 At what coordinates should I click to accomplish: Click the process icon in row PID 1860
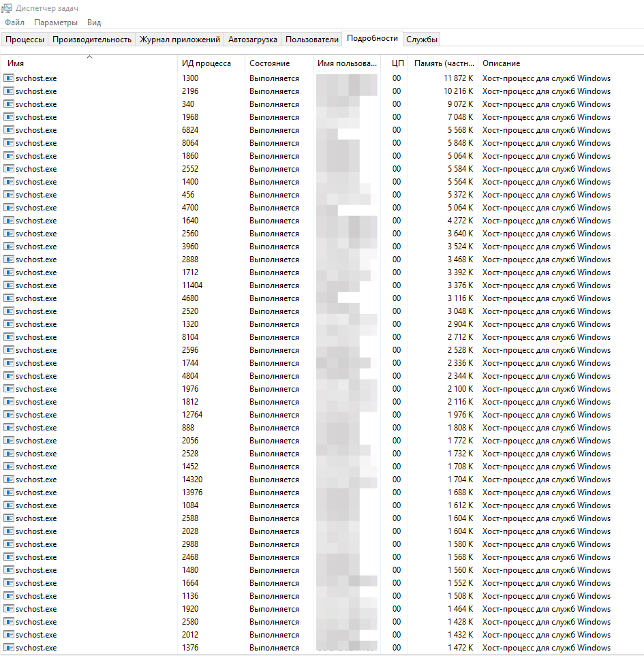pyautogui.click(x=9, y=156)
